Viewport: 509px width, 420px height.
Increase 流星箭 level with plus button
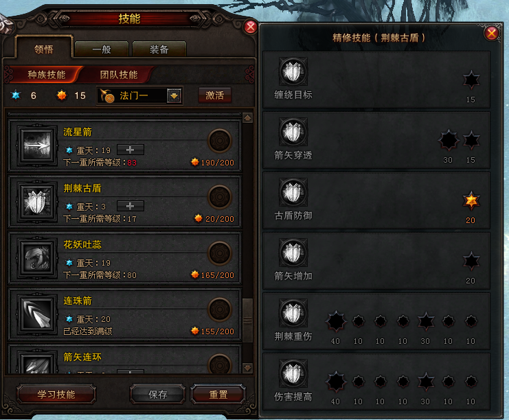(131, 150)
